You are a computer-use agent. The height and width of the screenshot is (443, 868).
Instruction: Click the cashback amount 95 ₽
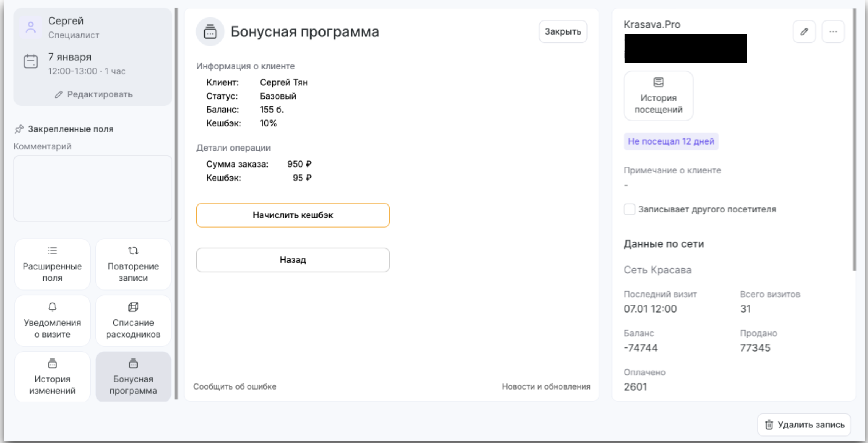click(x=302, y=178)
